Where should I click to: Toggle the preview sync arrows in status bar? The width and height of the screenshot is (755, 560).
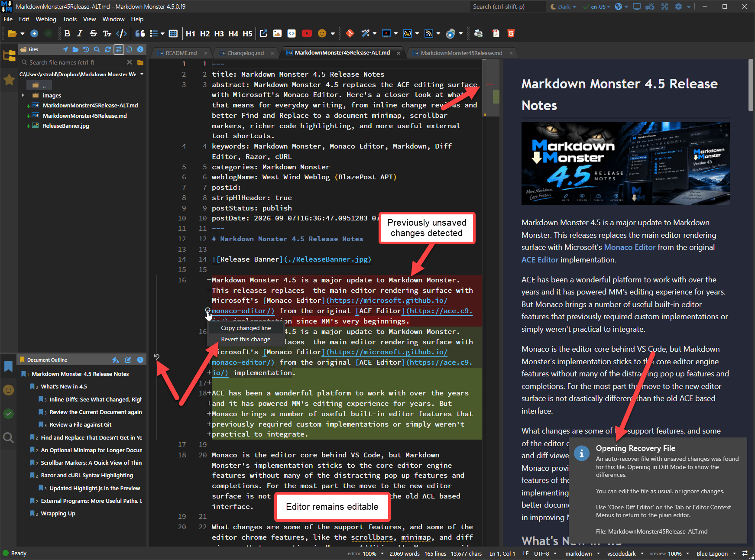tap(745, 554)
